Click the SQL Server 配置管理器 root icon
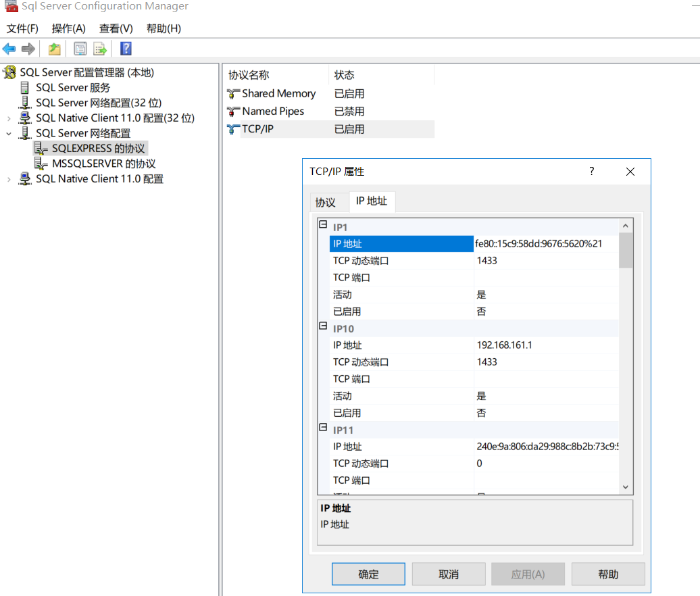 coord(9,72)
